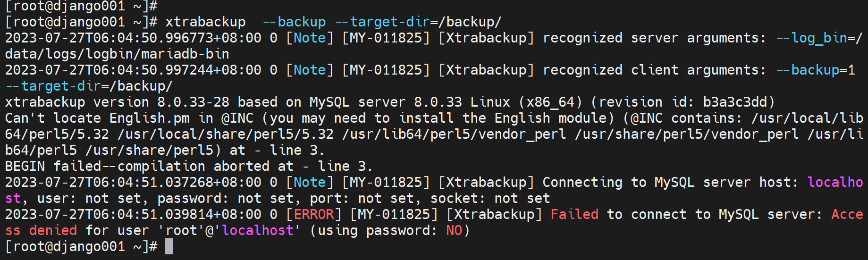Click the magenta 'localhost' in the access denied message

(258, 230)
